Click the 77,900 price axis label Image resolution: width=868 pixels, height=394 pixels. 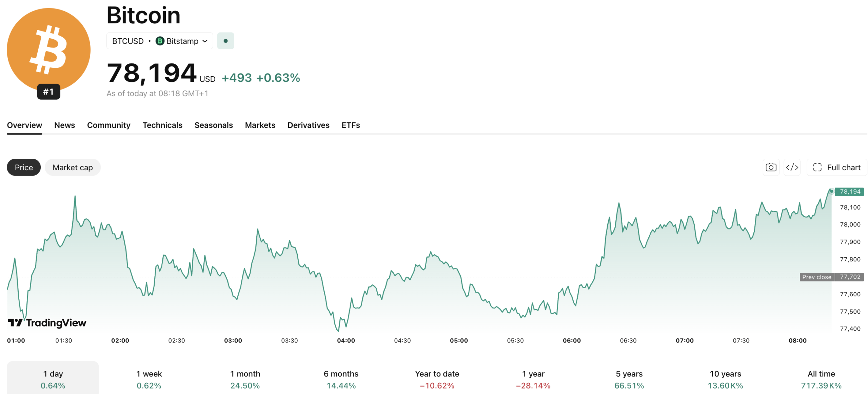coord(850,242)
